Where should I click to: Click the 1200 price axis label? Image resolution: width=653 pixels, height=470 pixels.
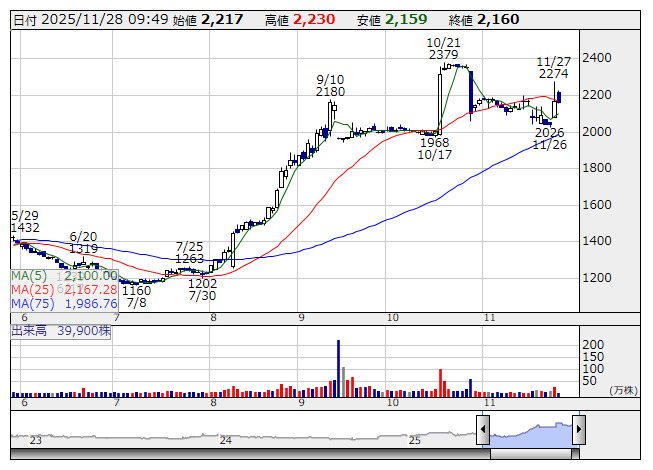pyautogui.click(x=597, y=278)
